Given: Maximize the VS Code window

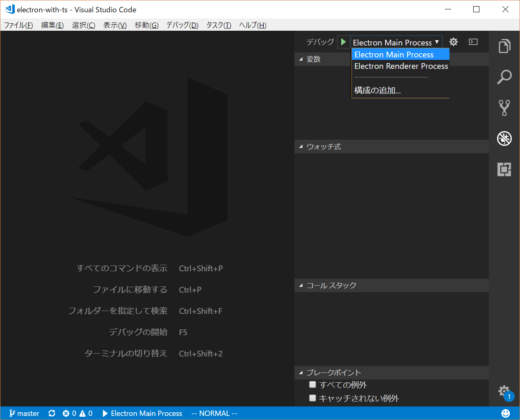Looking at the screenshot, I should point(476,9).
